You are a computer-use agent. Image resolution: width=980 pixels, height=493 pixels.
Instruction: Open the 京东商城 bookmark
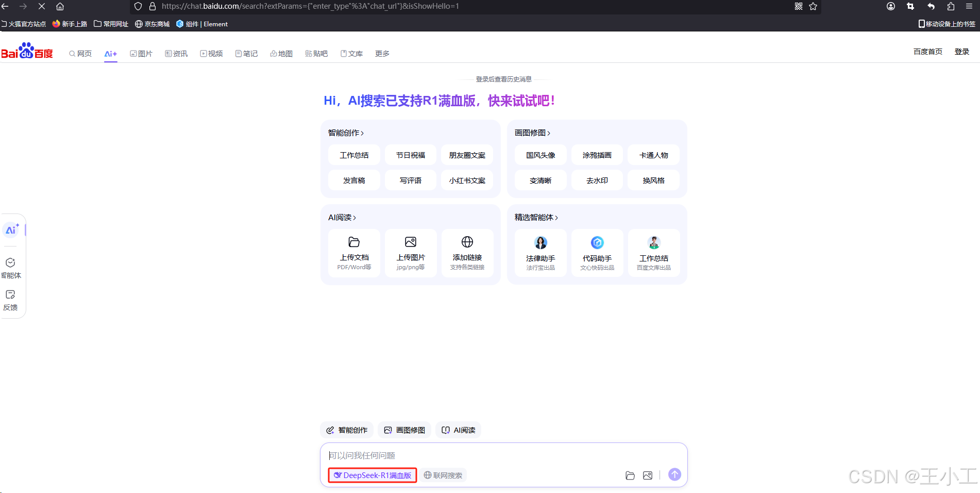pyautogui.click(x=153, y=24)
